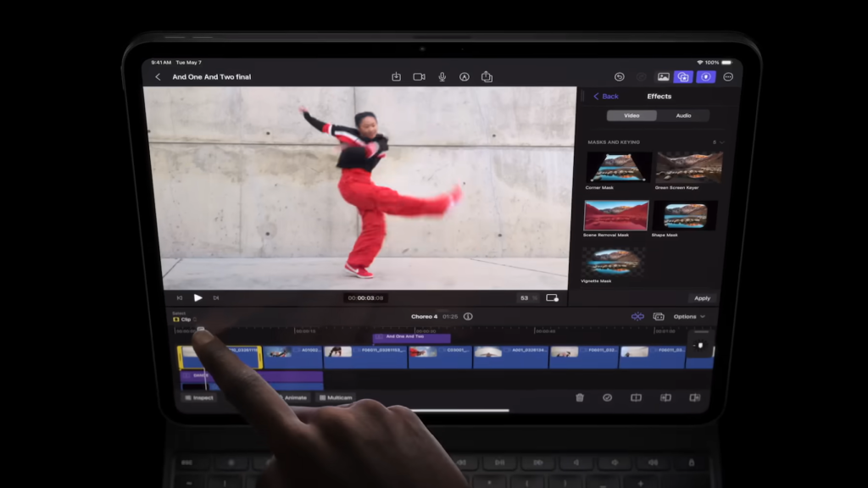Apply the selected mask effect
This screenshot has width=868, height=488.
coord(702,298)
